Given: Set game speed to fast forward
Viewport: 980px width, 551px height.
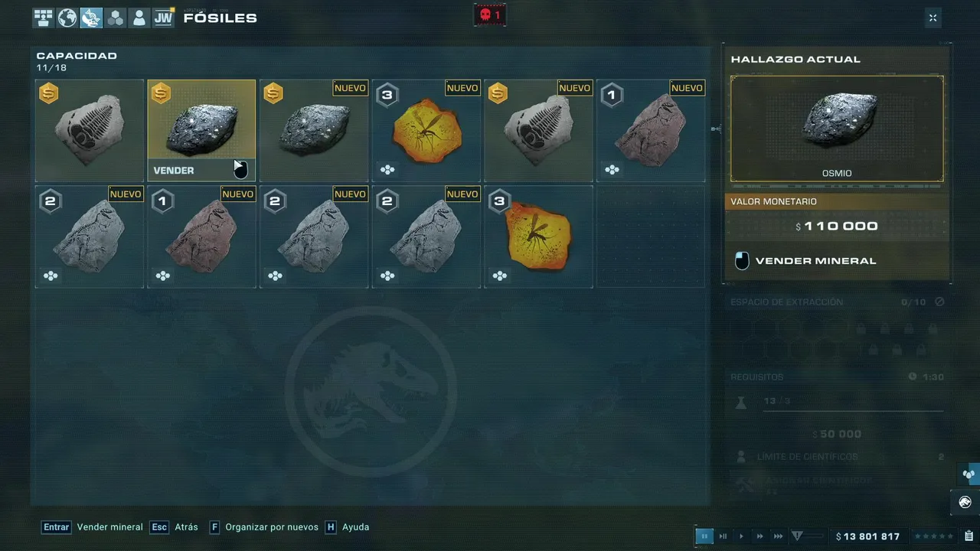Looking at the screenshot, I should tap(759, 536).
